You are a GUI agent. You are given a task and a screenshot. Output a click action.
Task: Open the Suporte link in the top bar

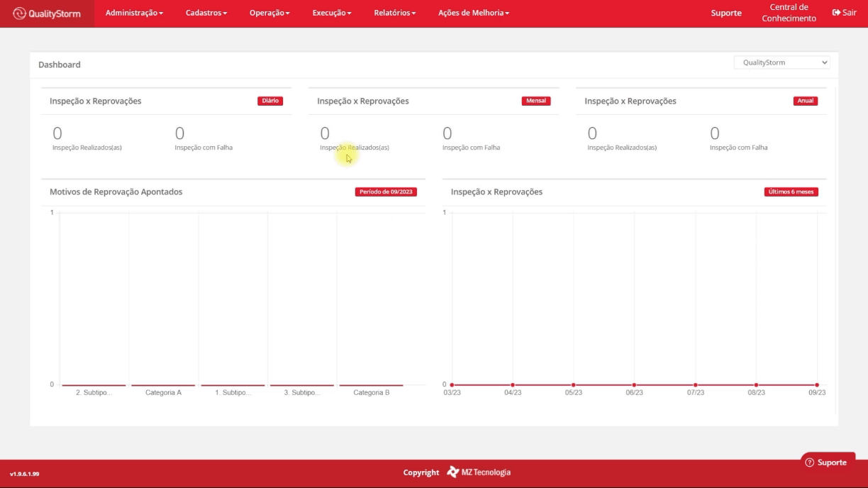(726, 13)
